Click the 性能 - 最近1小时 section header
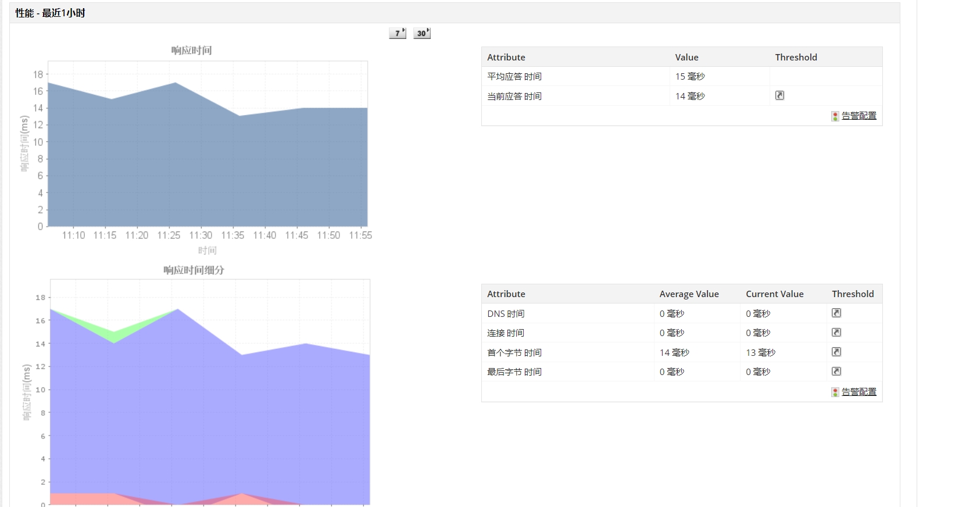Screen dimensions: 980x507 (x=50, y=13)
